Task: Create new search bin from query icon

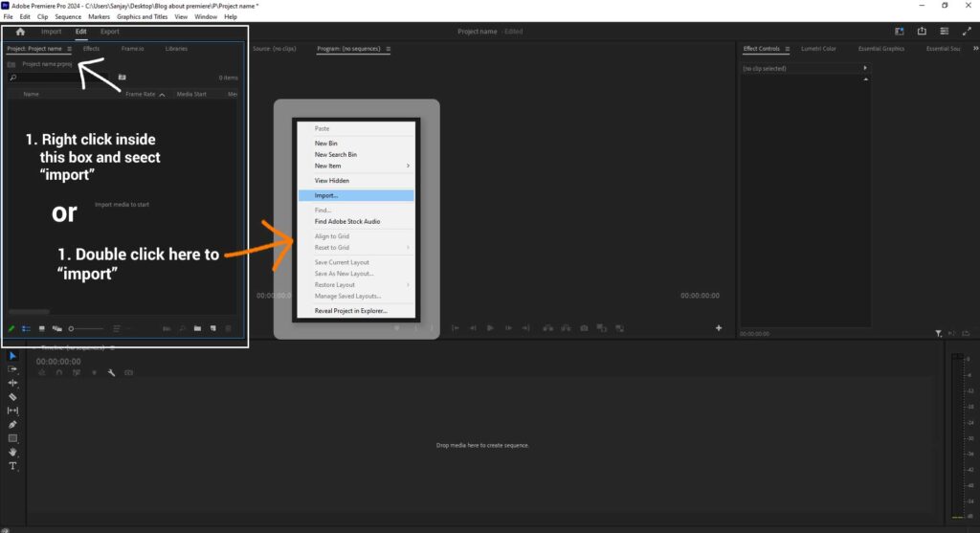Action: [122, 78]
